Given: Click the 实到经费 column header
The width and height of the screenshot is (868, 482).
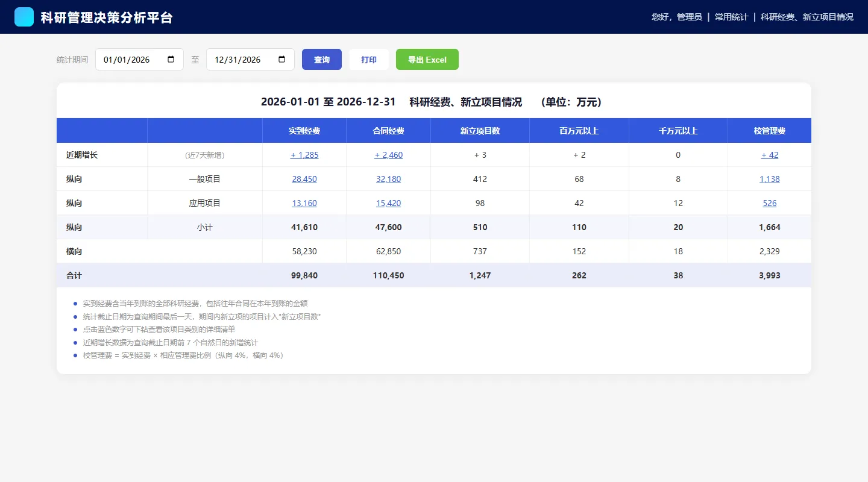Looking at the screenshot, I should pos(304,131).
